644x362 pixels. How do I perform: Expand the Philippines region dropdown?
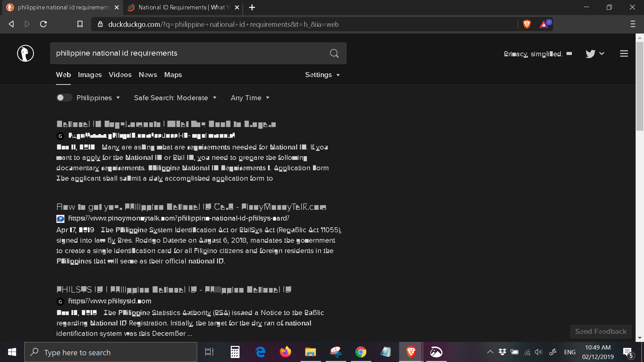[98, 98]
